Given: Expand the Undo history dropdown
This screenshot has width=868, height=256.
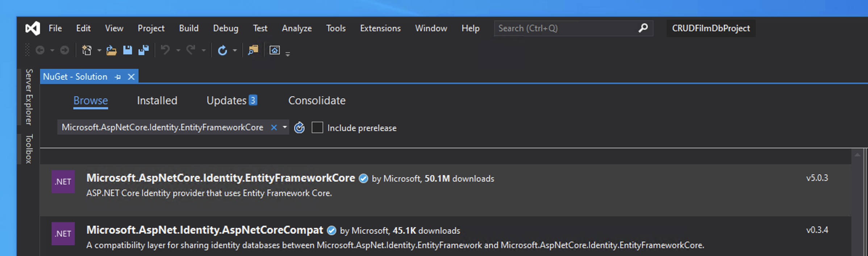Looking at the screenshot, I should click(x=178, y=50).
